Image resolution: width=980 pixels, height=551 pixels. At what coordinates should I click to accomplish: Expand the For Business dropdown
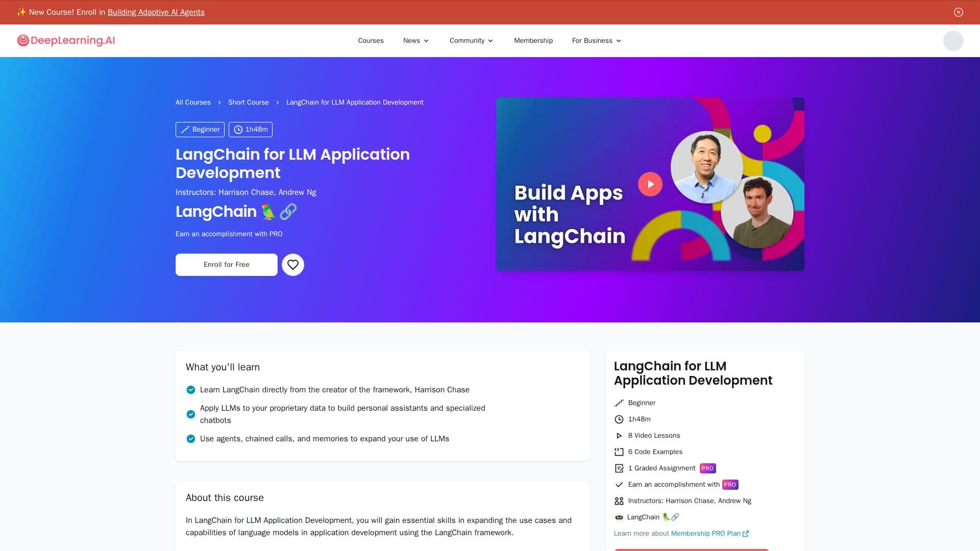click(596, 41)
